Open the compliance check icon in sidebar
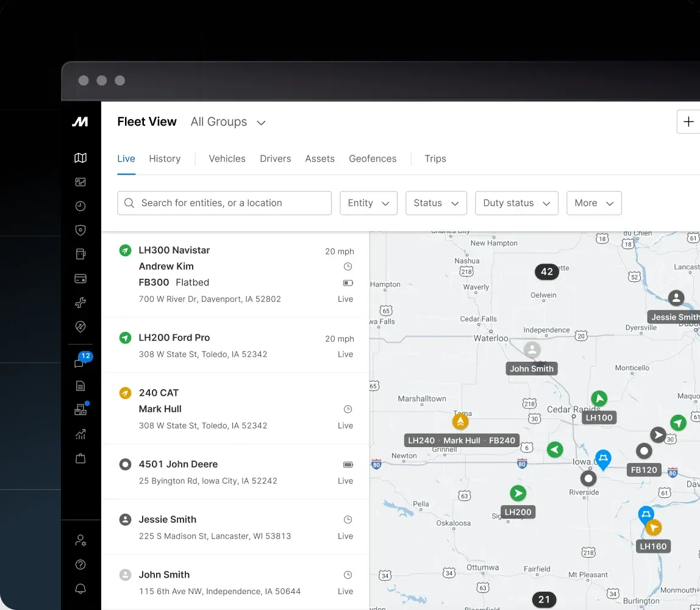 tap(80, 327)
